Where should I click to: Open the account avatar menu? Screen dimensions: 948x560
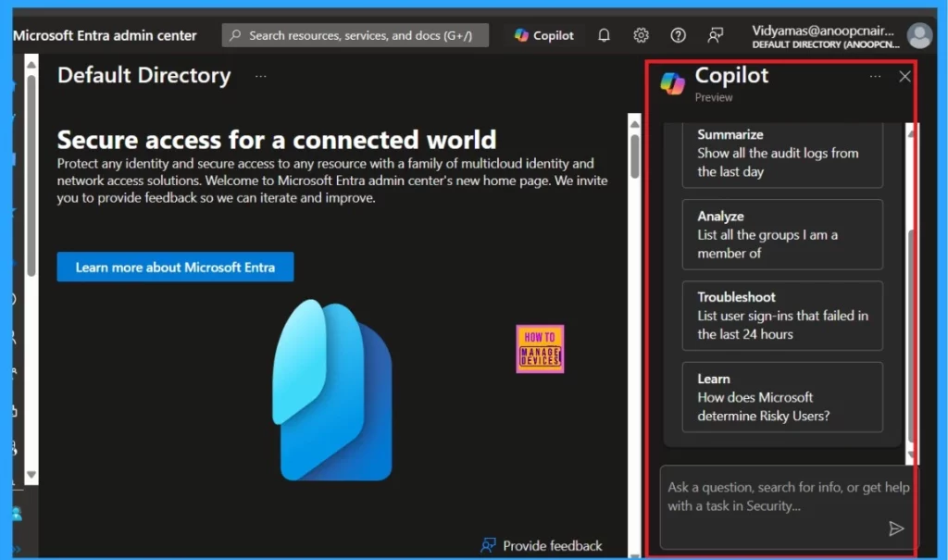919,36
